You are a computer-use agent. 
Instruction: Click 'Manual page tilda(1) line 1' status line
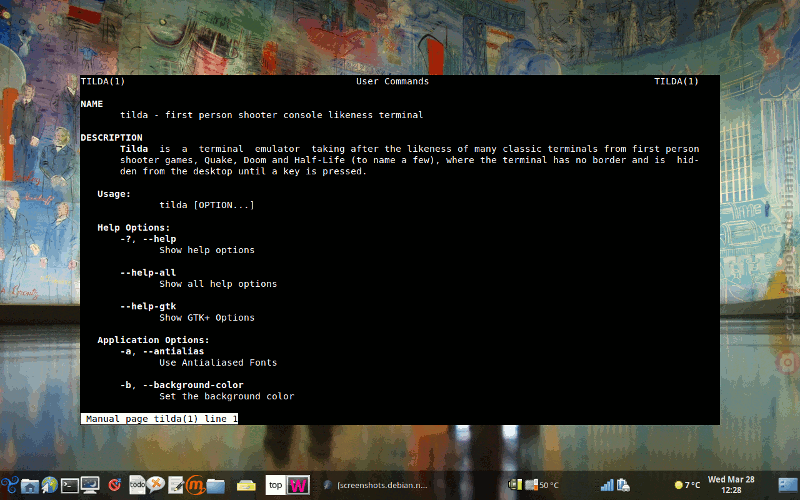(x=159, y=419)
